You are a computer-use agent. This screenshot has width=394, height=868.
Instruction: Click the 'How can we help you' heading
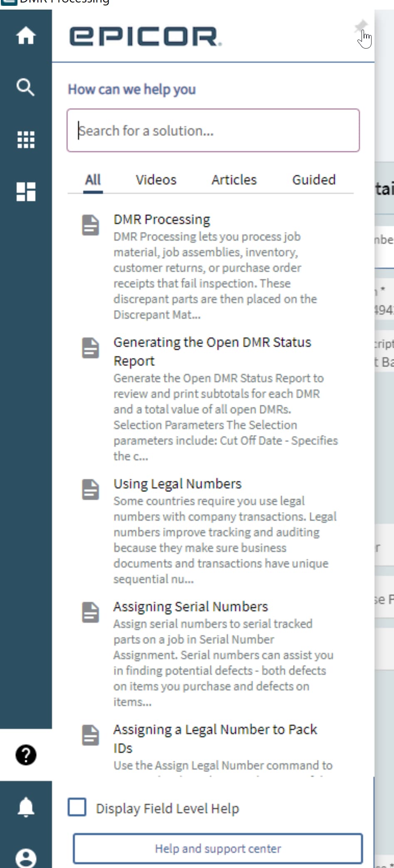coord(132,90)
